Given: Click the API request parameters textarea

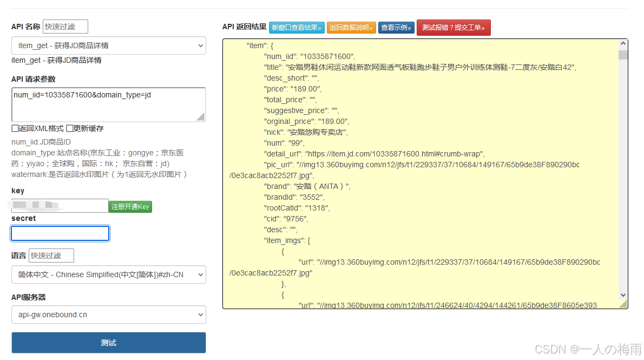Looking at the screenshot, I should click(108, 104).
